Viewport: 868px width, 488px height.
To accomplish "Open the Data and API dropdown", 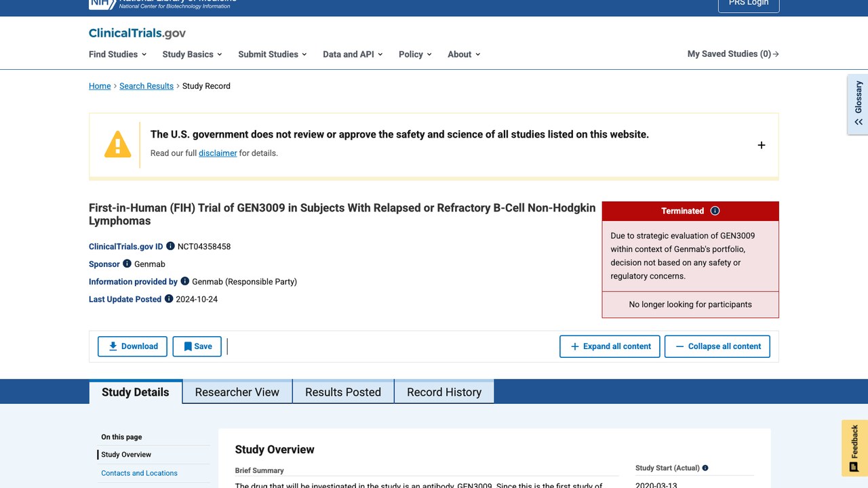I will tap(353, 54).
